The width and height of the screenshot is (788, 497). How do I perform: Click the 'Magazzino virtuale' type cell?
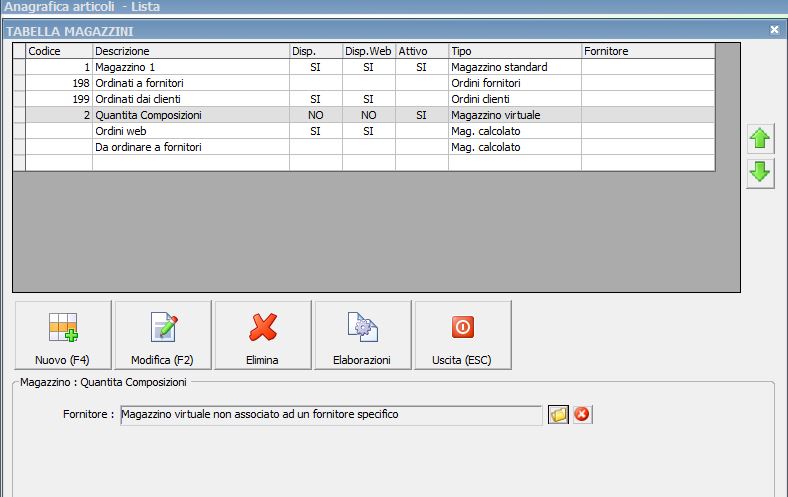[515, 115]
